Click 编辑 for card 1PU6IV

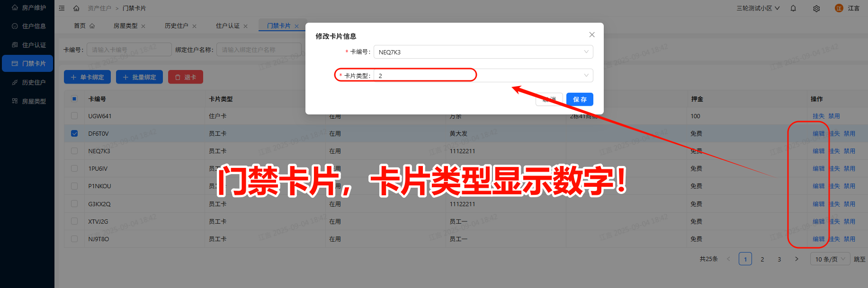point(818,169)
